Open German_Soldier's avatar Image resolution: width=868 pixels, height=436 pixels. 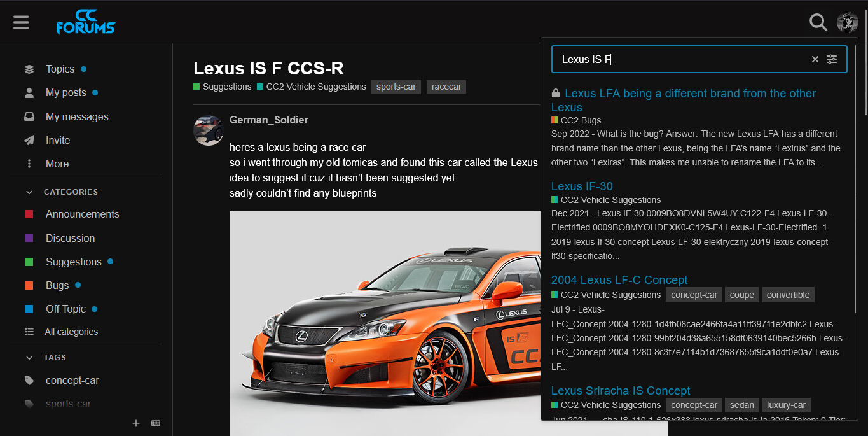pyautogui.click(x=209, y=130)
